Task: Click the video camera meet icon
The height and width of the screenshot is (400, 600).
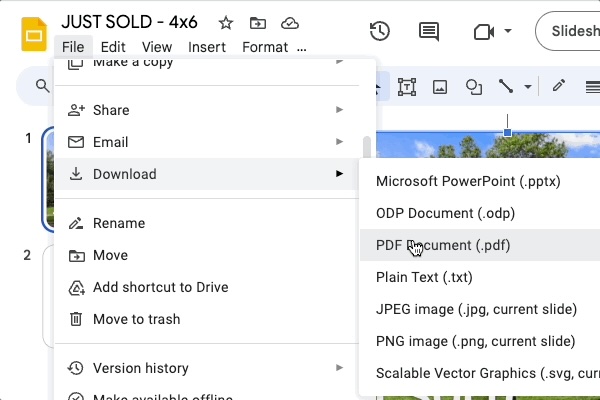Action: point(484,31)
